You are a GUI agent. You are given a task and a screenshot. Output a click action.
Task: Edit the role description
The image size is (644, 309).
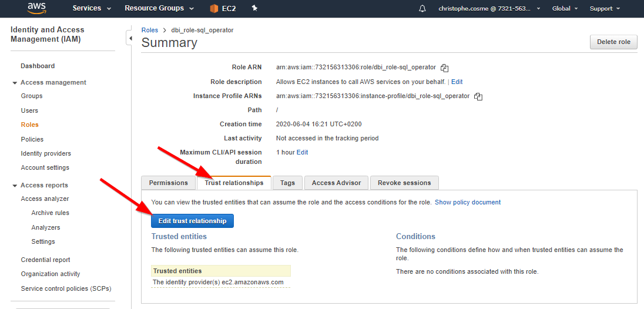coord(457,82)
